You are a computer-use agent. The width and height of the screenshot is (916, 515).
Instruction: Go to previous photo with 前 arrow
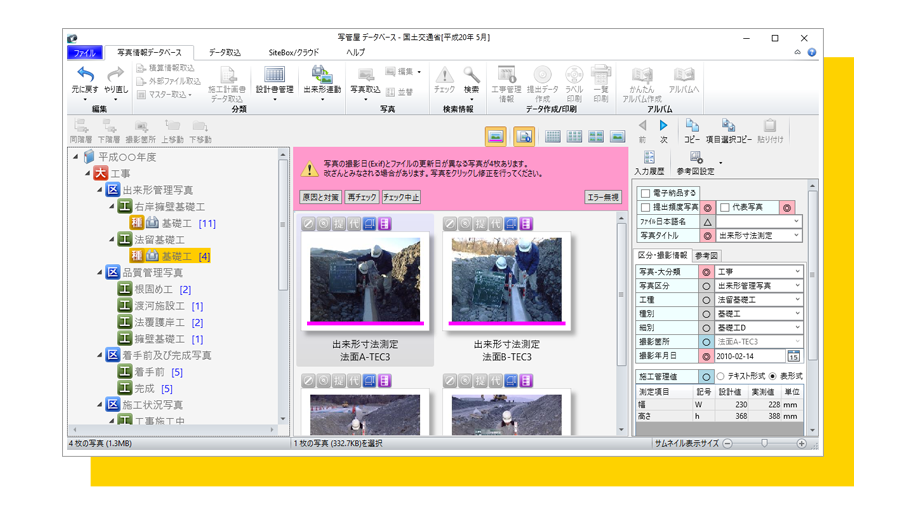pyautogui.click(x=643, y=126)
